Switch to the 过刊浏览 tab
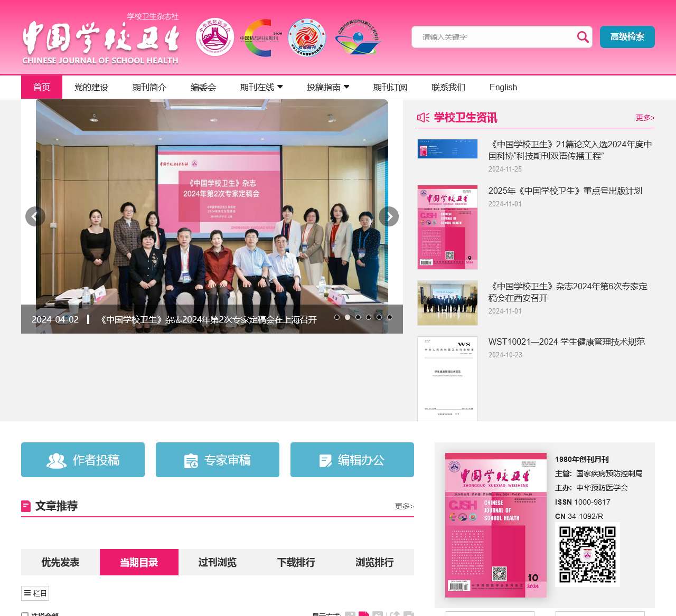This screenshot has height=616, width=676. pos(218,562)
